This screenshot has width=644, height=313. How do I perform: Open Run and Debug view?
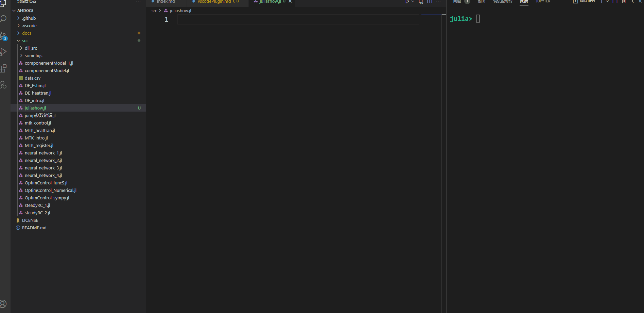pos(3,52)
